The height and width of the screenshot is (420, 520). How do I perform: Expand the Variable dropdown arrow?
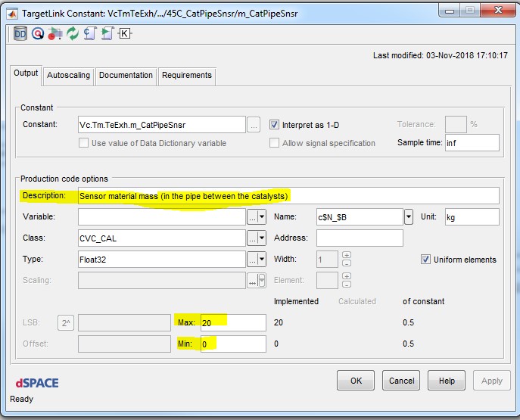pos(262,217)
